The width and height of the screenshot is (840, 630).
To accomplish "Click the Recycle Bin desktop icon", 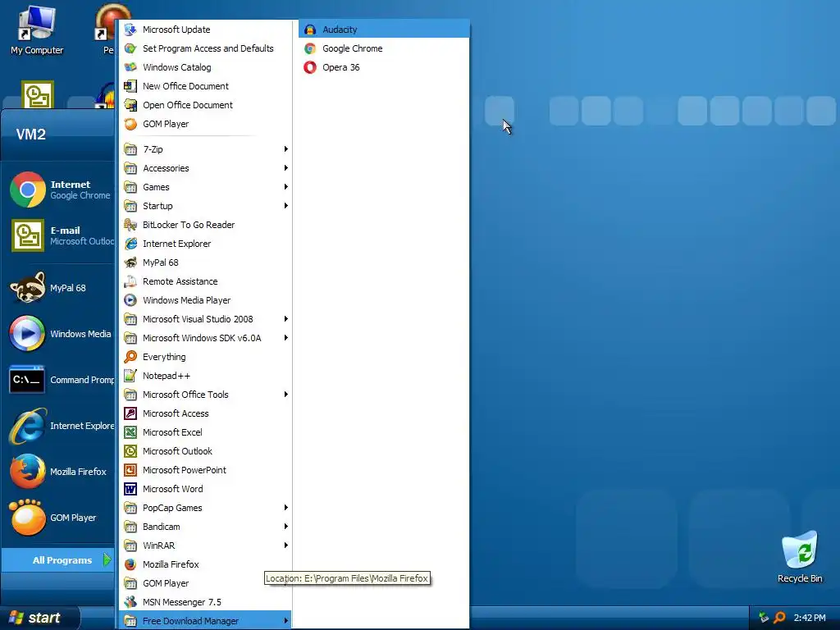I will [799, 557].
